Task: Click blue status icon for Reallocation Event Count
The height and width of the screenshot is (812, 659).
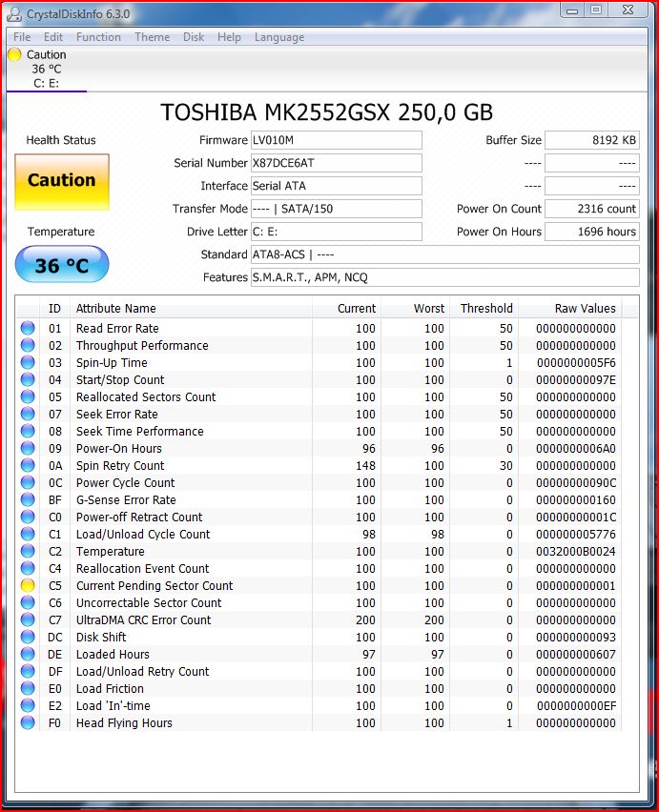Action: coord(28,568)
